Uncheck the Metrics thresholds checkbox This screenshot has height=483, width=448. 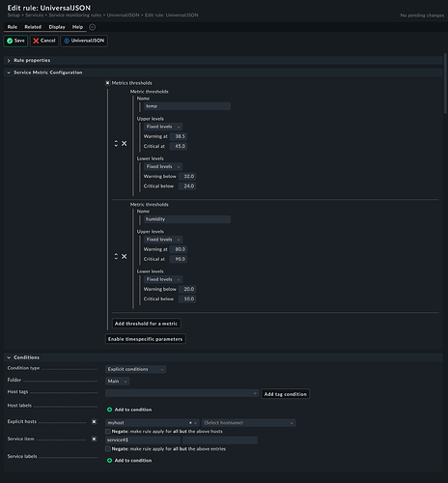coord(108,83)
